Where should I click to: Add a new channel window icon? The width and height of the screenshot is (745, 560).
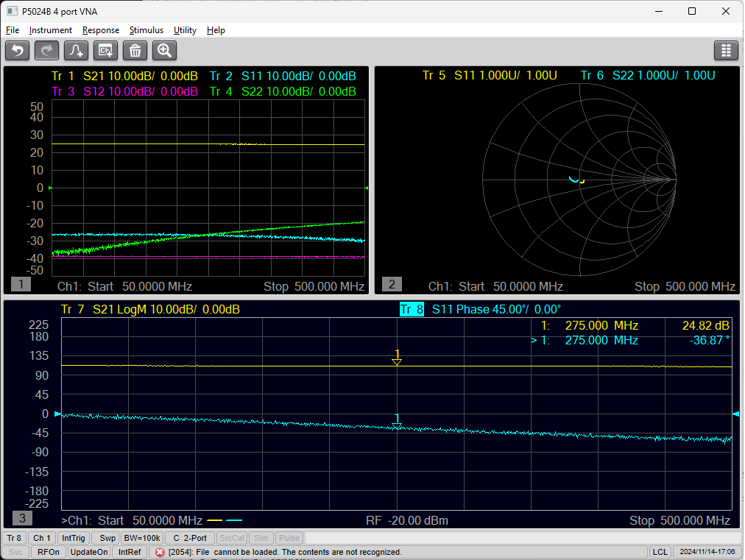pos(105,50)
